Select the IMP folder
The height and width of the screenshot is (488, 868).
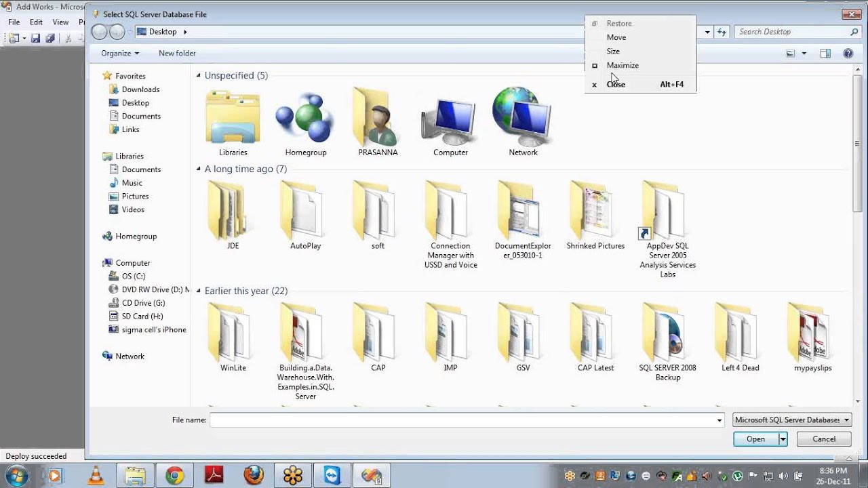(x=450, y=338)
